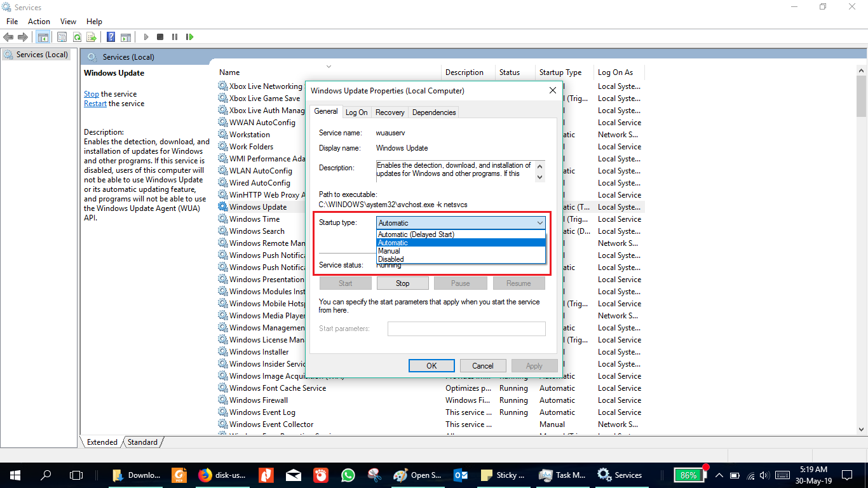Open the File menu
Image resolution: width=868 pixels, height=488 pixels.
12,22
